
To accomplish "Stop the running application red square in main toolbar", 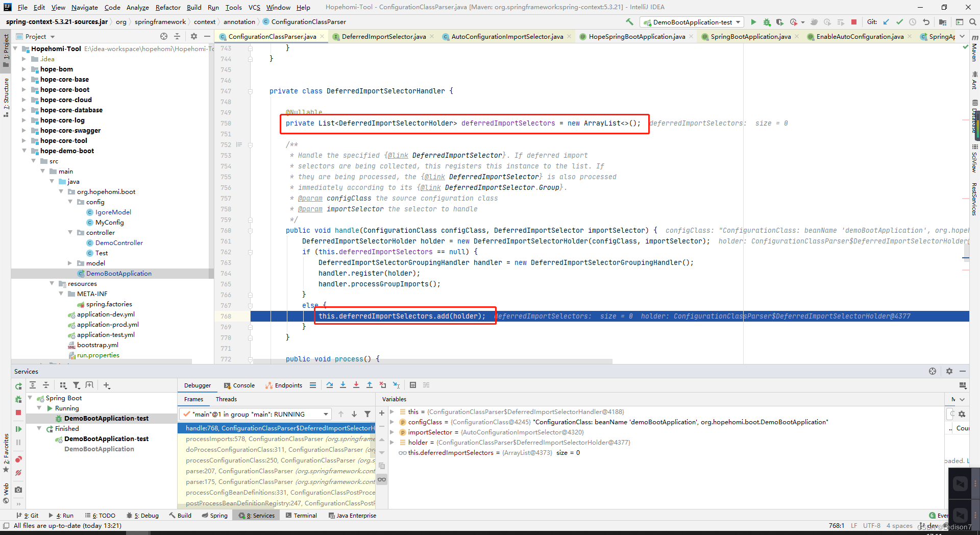I will [x=854, y=22].
